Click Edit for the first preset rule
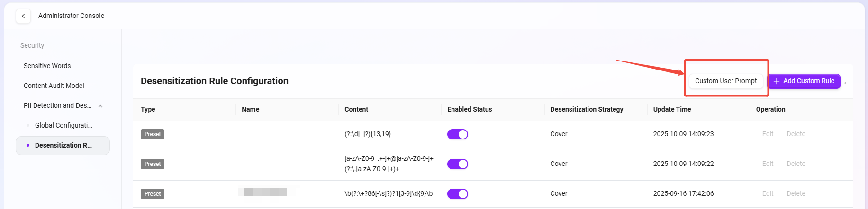This screenshot has height=209, width=868. 768,134
